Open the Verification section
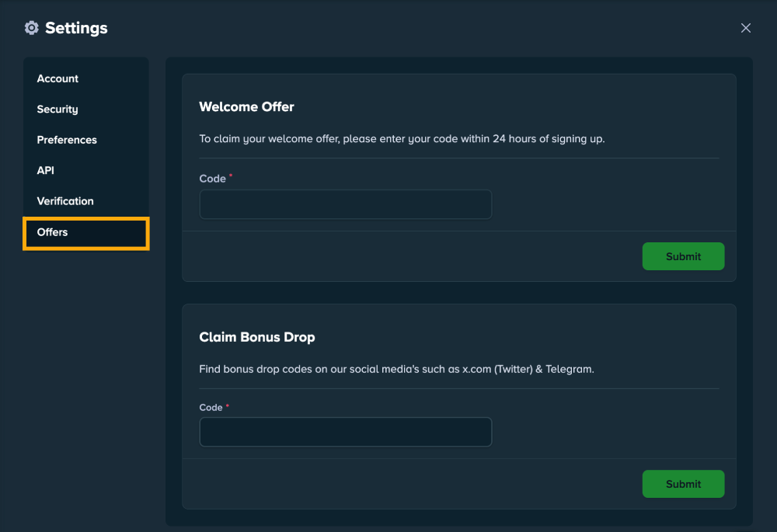The image size is (777, 532). [x=65, y=201]
